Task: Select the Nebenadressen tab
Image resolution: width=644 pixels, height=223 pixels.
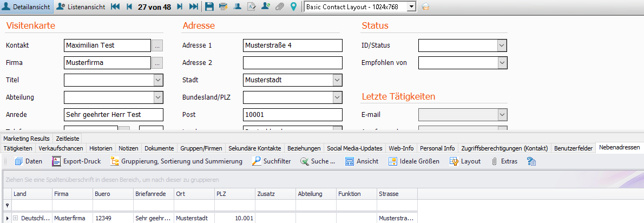Action: (x=619, y=147)
